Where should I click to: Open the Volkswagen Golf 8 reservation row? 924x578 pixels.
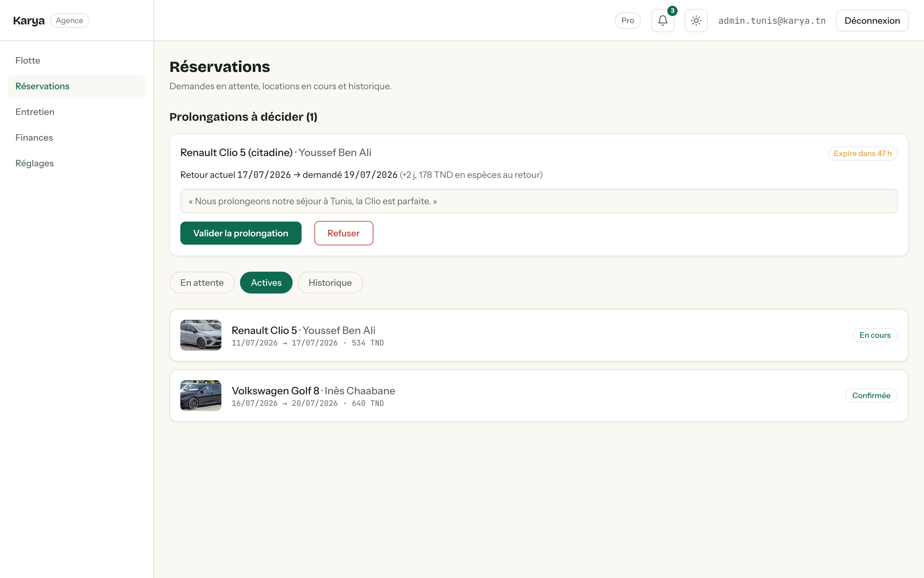pyautogui.click(x=539, y=396)
